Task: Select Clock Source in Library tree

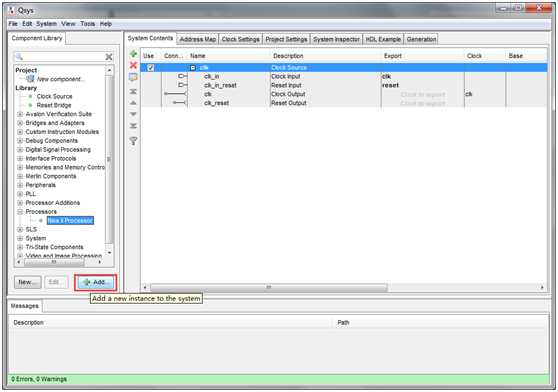Action: point(54,96)
